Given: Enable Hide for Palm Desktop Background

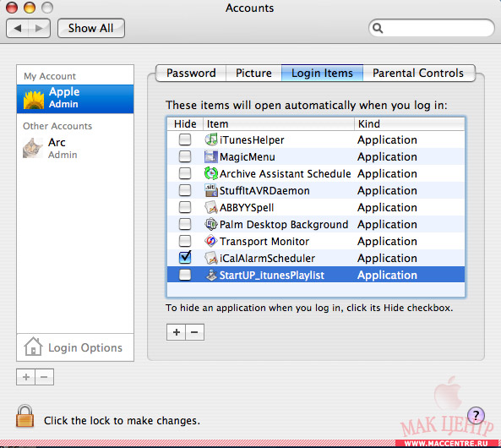Looking at the screenshot, I should coord(185,224).
